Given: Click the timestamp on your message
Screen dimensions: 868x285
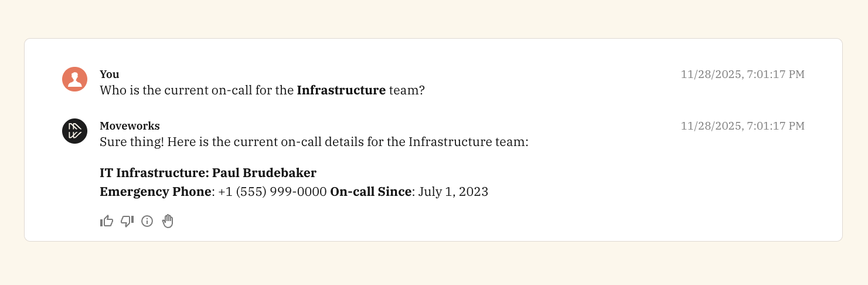Looking at the screenshot, I should pos(742,74).
